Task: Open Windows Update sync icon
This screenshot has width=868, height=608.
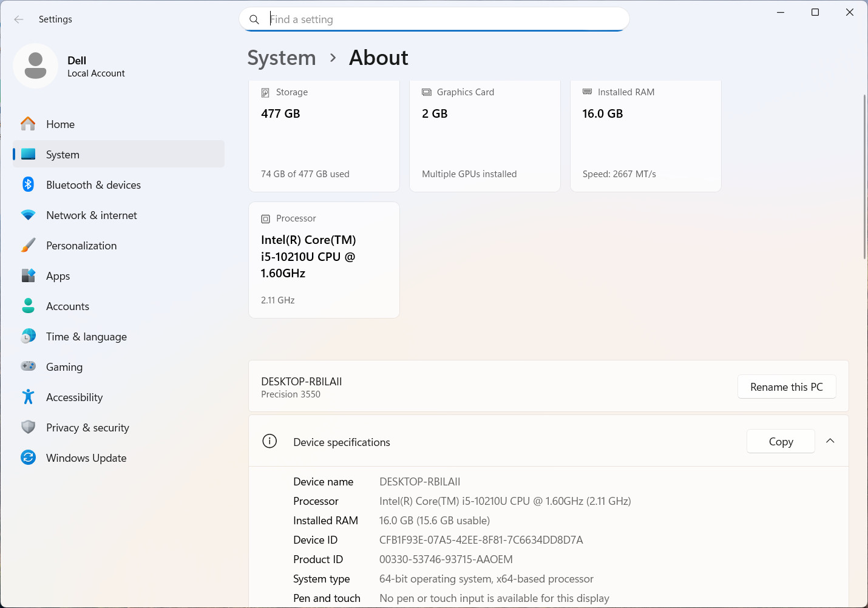Action: pyautogui.click(x=28, y=458)
